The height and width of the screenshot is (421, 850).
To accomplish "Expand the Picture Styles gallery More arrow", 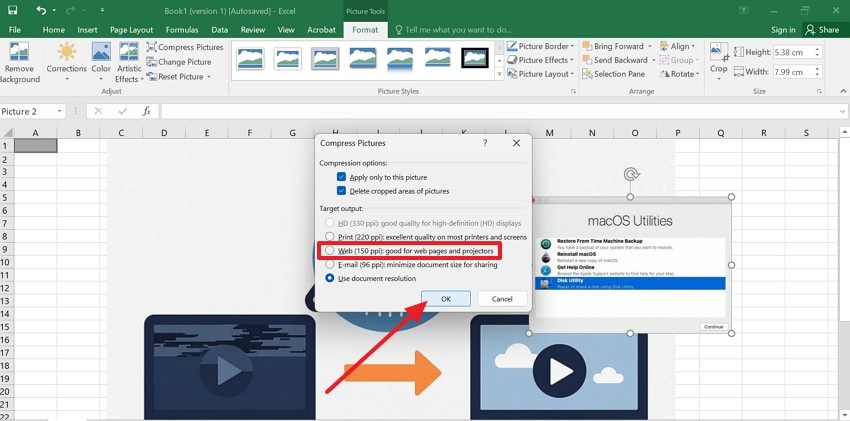I will tap(499, 75).
